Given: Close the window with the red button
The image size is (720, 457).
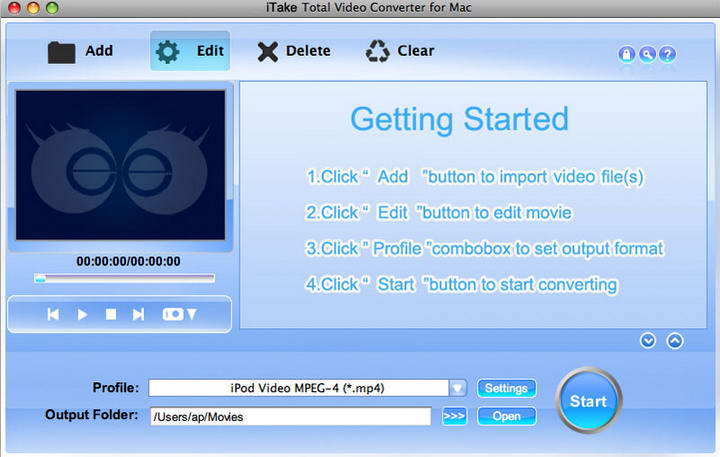Looking at the screenshot, I should point(14,7).
